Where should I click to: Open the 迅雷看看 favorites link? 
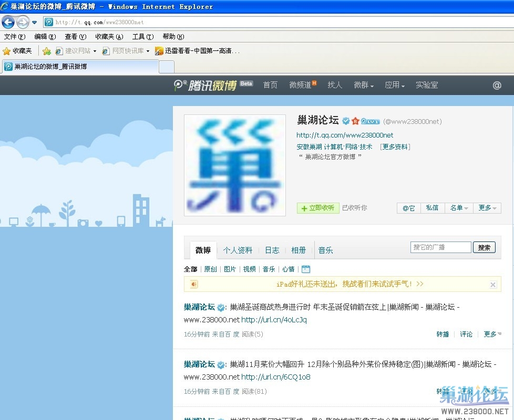(197, 51)
